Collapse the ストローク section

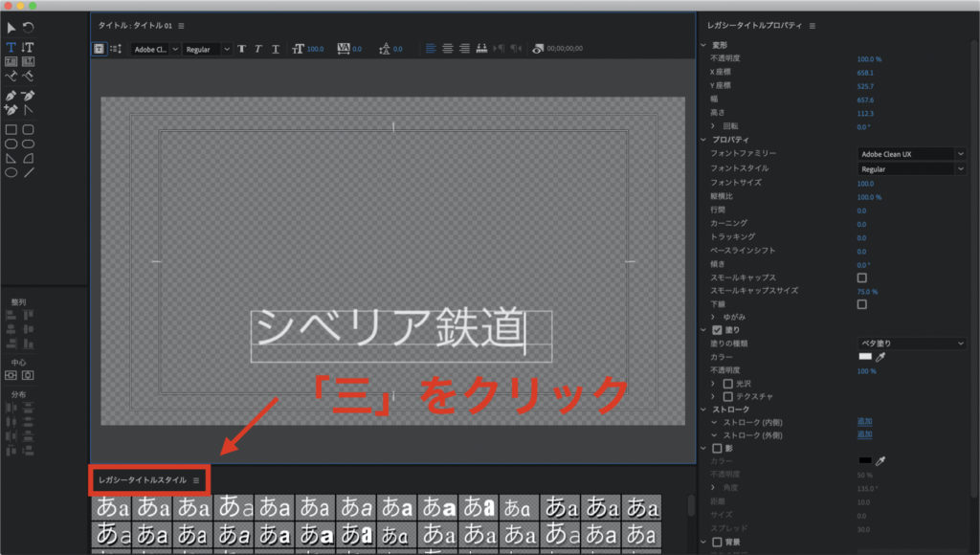(x=703, y=410)
